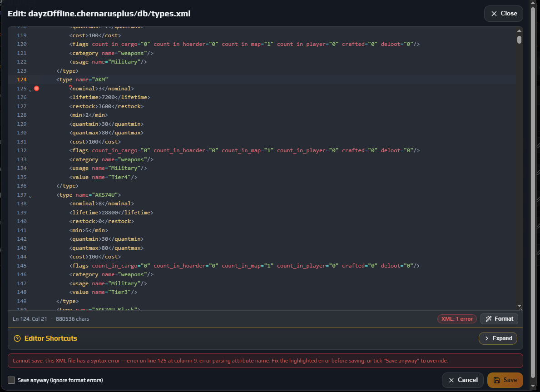The height and width of the screenshot is (392, 540).
Task: Click the editor resize grip corner
Action: (520, 308)
